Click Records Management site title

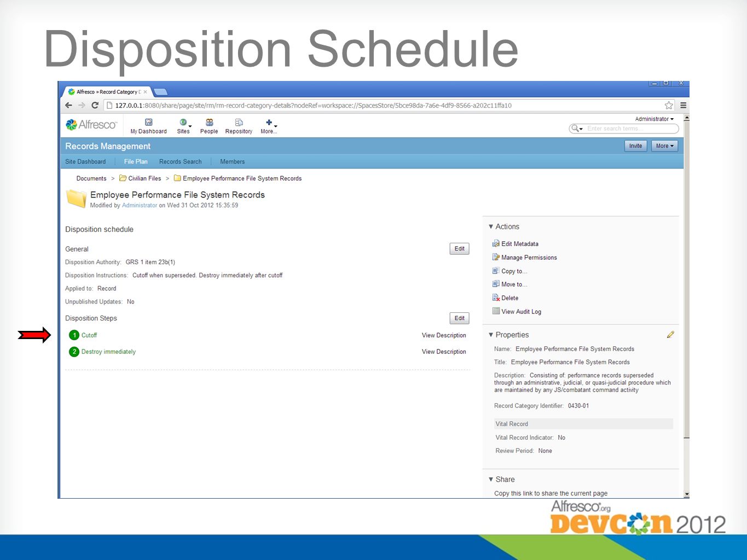[108, 146]
